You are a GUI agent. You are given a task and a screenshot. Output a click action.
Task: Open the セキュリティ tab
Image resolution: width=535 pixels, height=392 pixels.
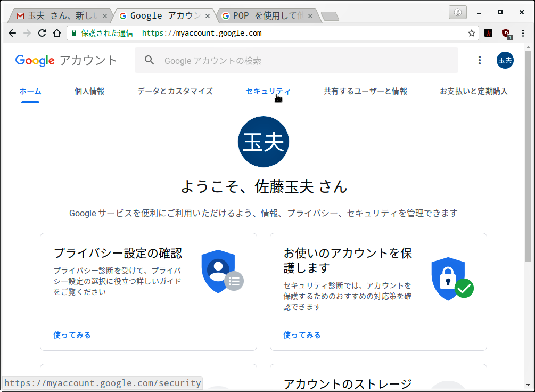pos(268,91)
